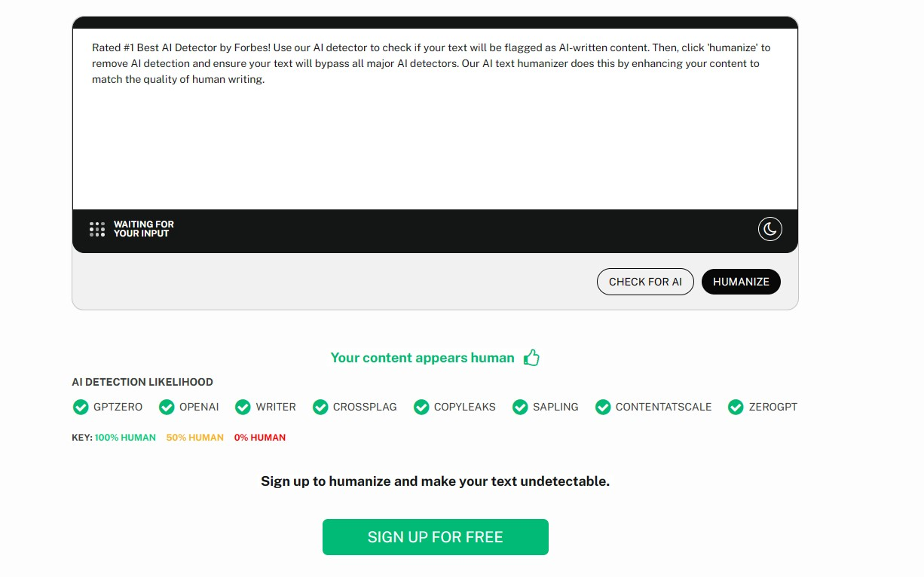This screenshot has width=924, height=577.
Task: Click the GPTZero green checkmark icon
Action: tap(81, 407)
